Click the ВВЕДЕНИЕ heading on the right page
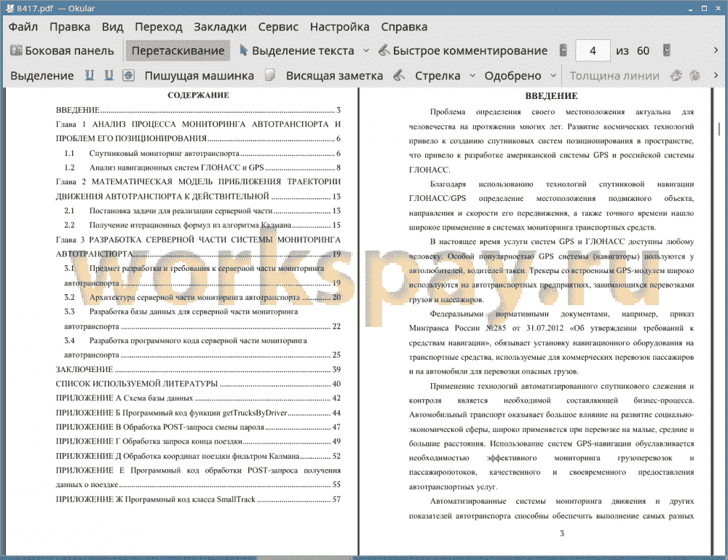Viewport: 728px width, 560px height. click(x=551, y=96)
